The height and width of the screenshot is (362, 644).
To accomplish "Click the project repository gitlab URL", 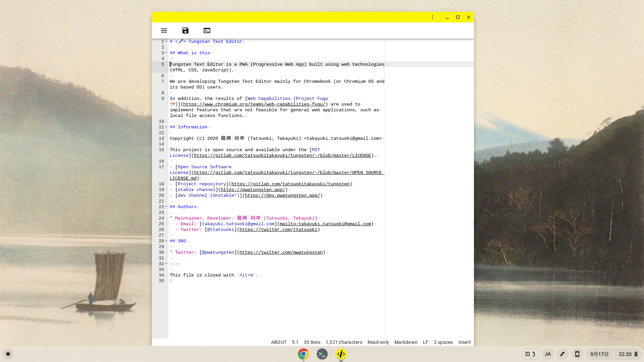I will (290, 184).
